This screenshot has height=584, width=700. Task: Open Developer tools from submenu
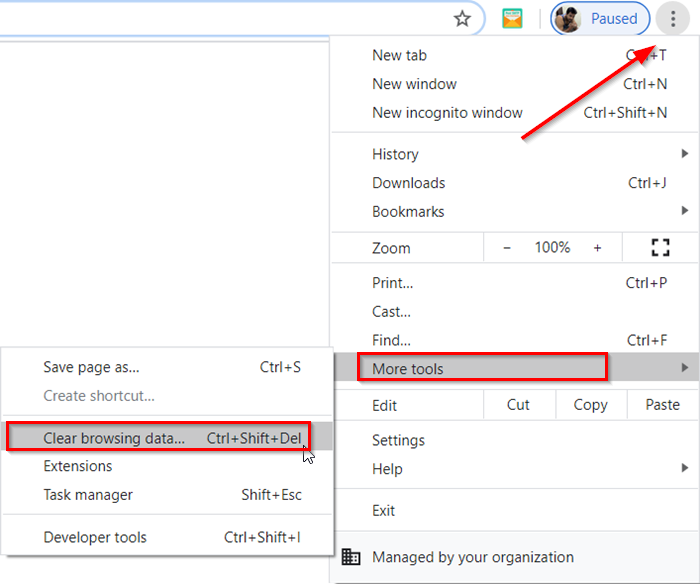click(167, 537)
